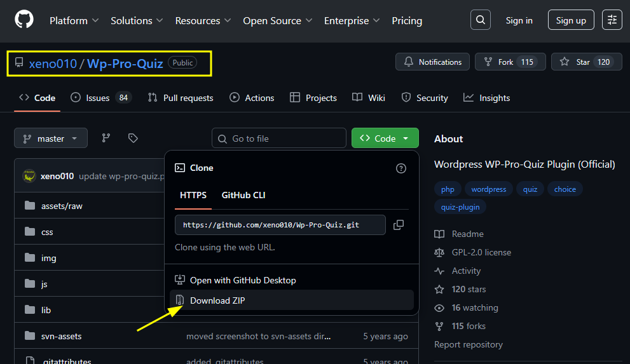This screenshot has width=630, height=364.
Task: Open the tags icon
Action: pyautogui.click(x=133, y=138)
